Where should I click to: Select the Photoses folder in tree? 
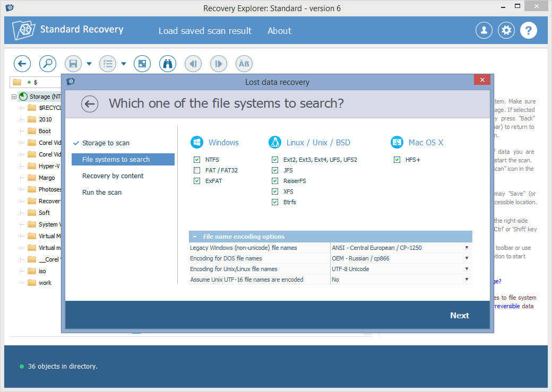coord(45,189)
